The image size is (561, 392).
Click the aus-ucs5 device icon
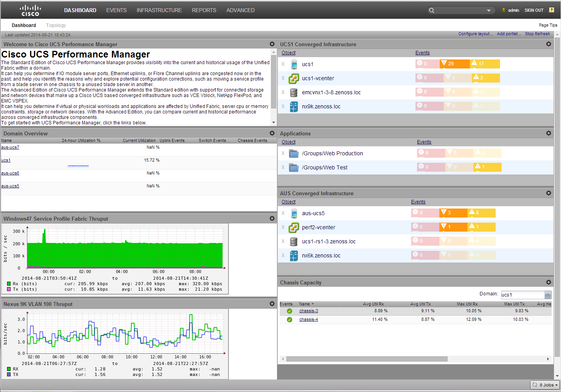pos(294,213)
